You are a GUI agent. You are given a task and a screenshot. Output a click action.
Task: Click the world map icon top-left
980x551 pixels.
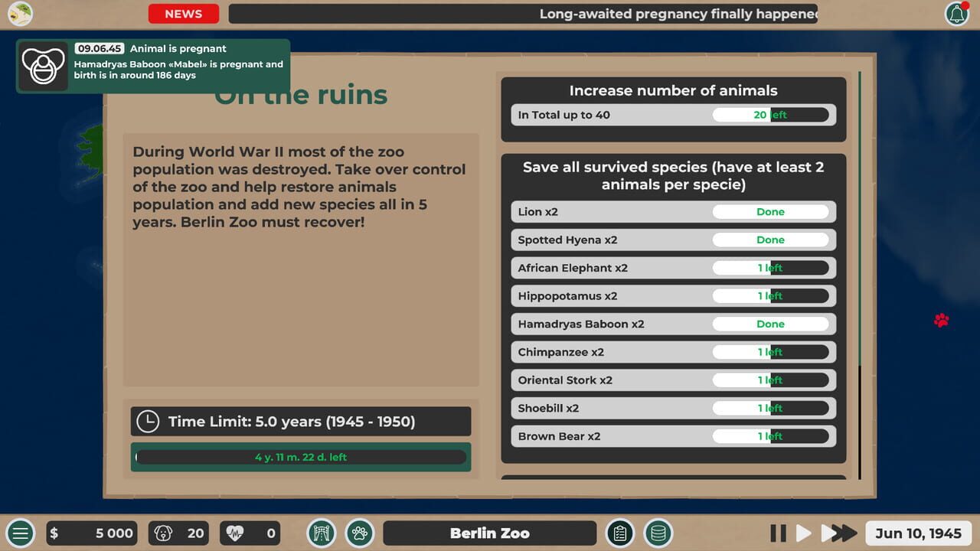click(x=21, y=13)
